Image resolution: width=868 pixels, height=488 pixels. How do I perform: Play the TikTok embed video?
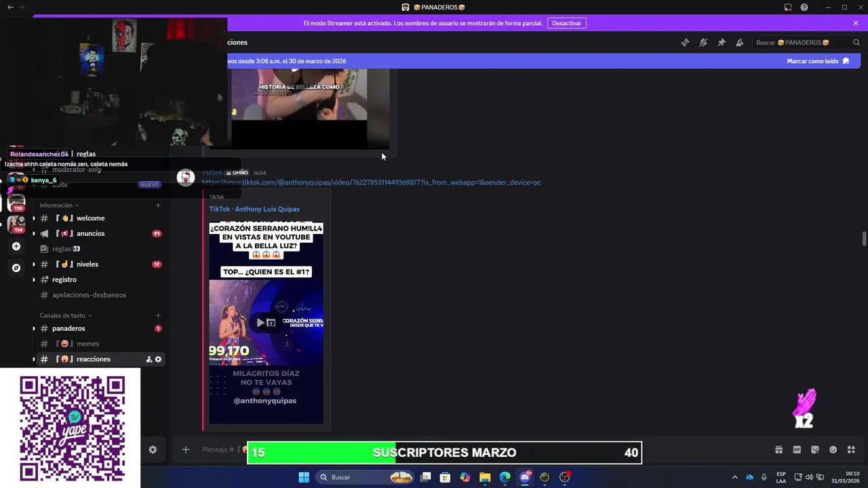(x=260, y=323)
